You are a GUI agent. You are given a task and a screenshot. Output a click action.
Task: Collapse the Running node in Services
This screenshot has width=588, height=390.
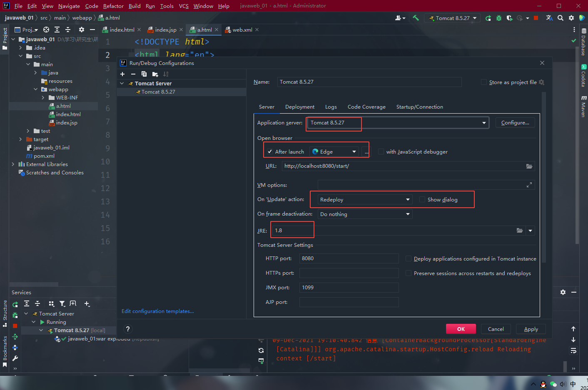click(34, 322)
